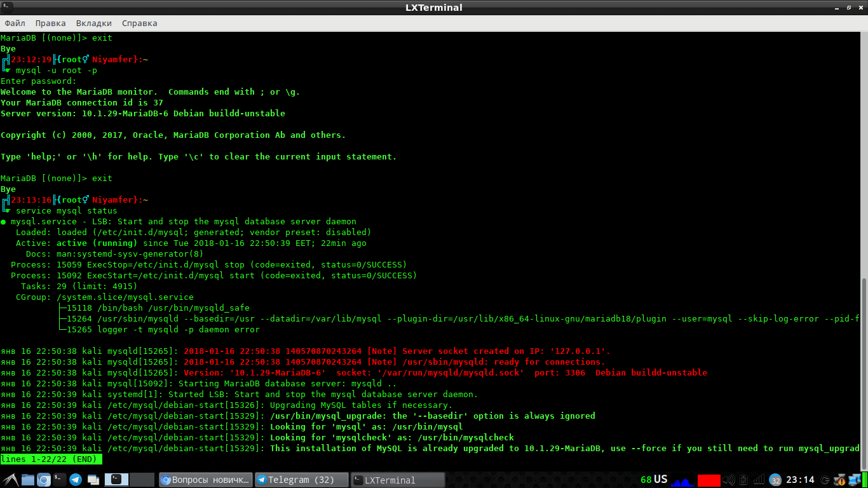This screenshot has width=868, height=488.
Task: Switch to the first workspace in pager
Action: point(116,480)
